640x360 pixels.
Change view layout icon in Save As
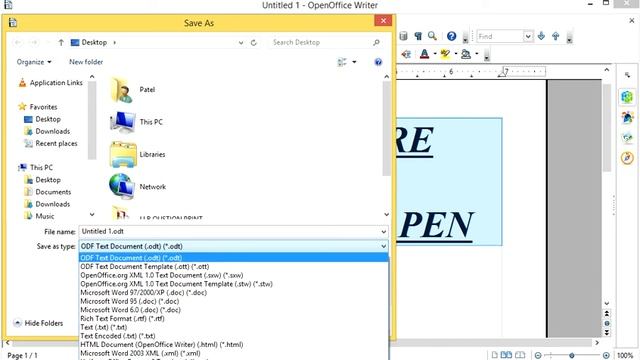click(342, 62)
